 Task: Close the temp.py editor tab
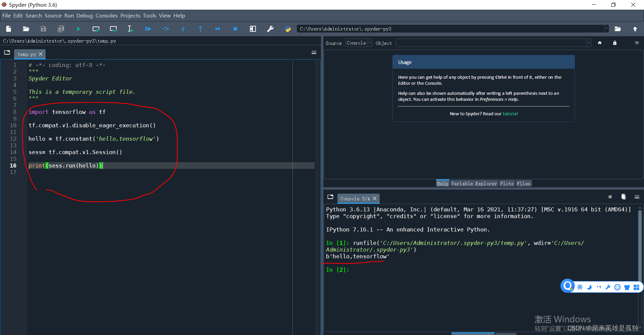coord(41,54)
